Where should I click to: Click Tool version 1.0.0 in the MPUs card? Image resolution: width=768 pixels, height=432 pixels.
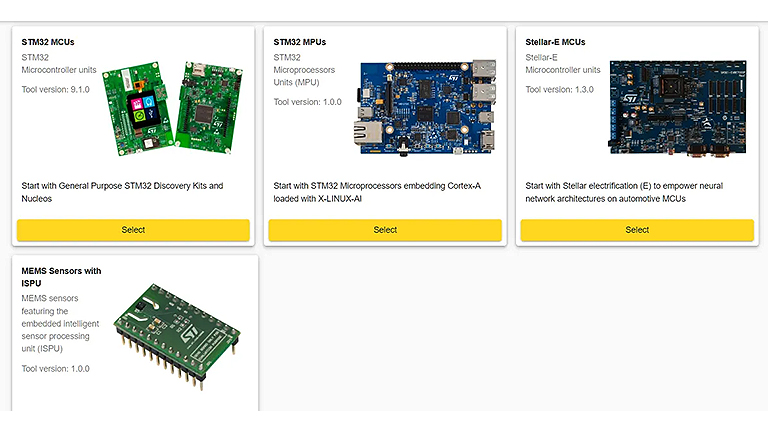tap(307, 102)
